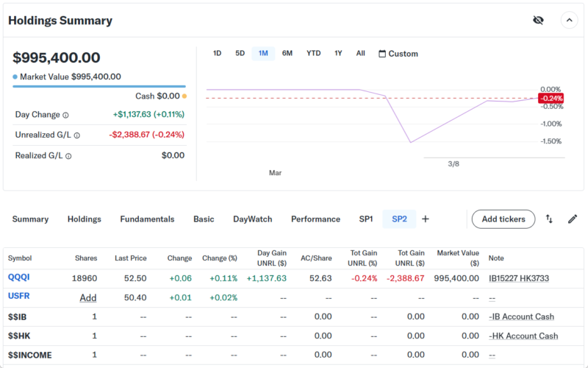
Task: Click the sort arrows icon
Action: click(549, 219)
